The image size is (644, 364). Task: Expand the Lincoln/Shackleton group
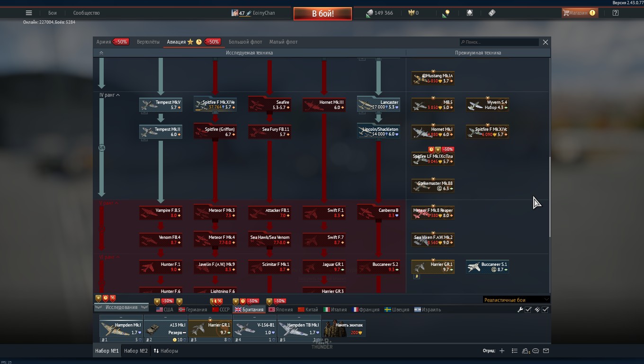(378, 132)
